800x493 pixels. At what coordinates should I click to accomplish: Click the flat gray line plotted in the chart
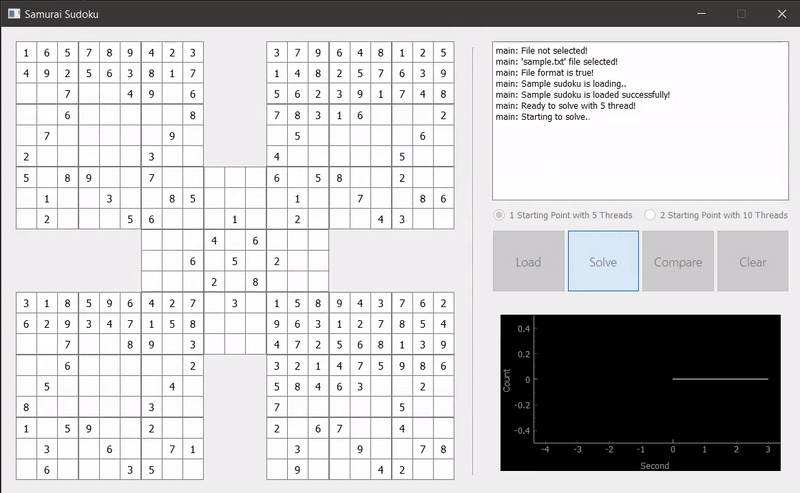720,379
